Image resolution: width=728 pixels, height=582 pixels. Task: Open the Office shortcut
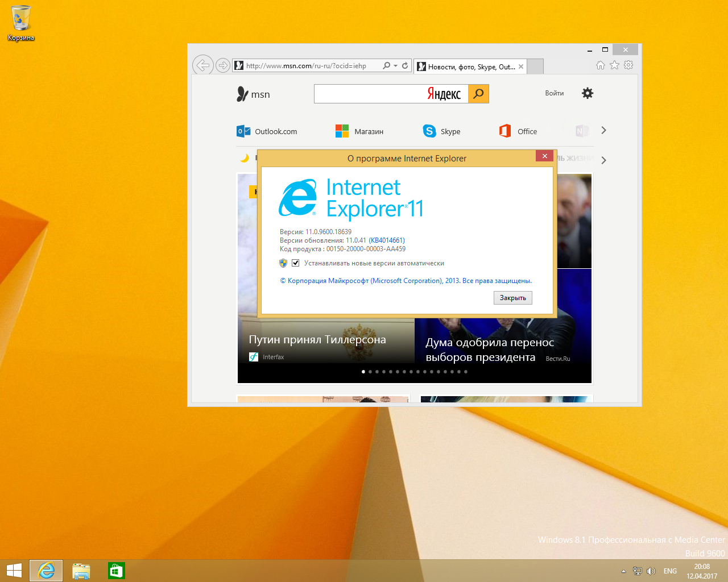coord(518,131)
